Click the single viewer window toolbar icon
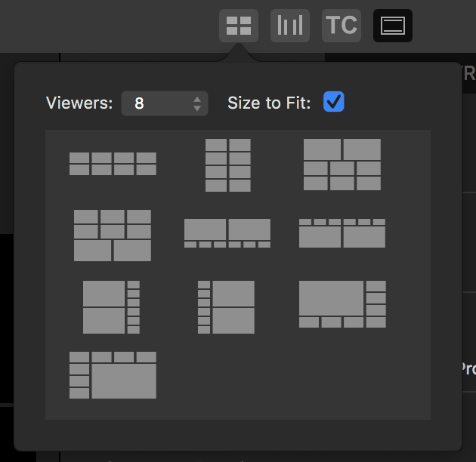Image resolution: width=476 pixels, height=462 pixels. (393, 26)
